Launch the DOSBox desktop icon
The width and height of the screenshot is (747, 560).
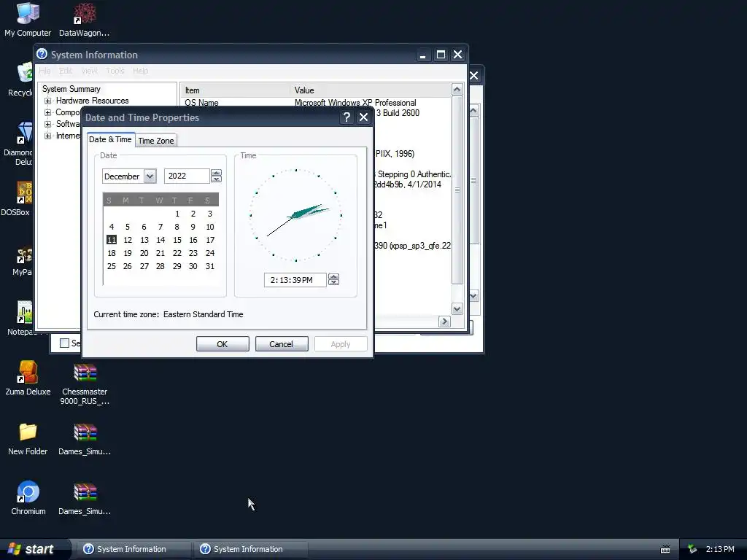25,192
